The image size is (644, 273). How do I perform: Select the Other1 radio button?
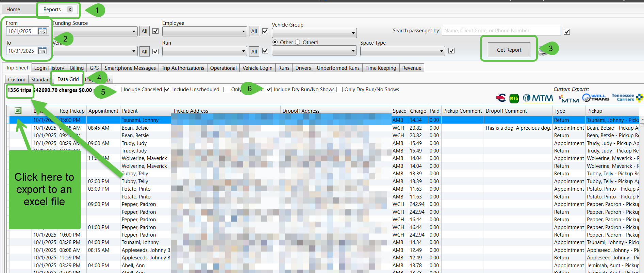tap(298, 42)
